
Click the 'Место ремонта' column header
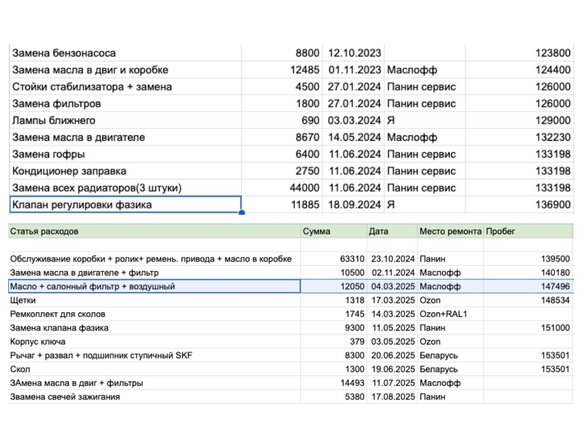click(x=451, y=231)
